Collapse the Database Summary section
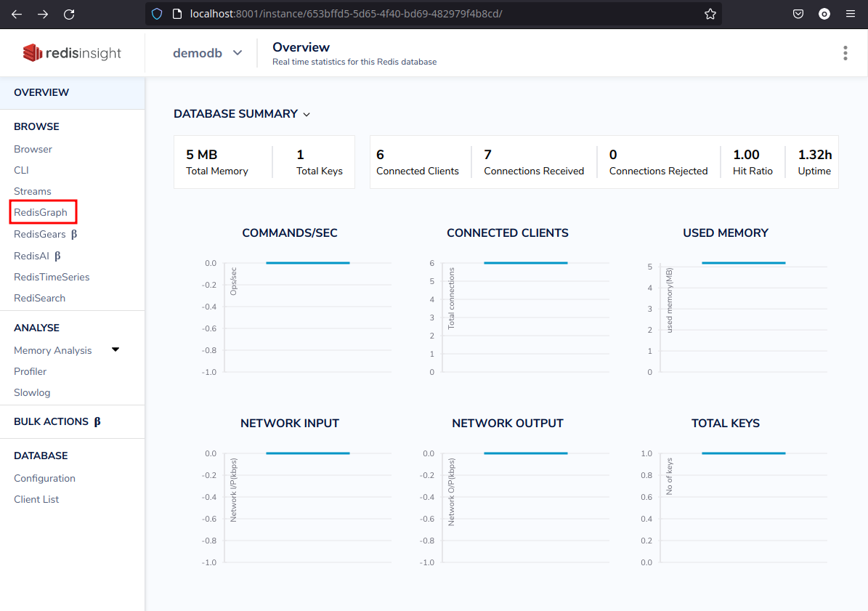868x611 pixels. [242, 114]
